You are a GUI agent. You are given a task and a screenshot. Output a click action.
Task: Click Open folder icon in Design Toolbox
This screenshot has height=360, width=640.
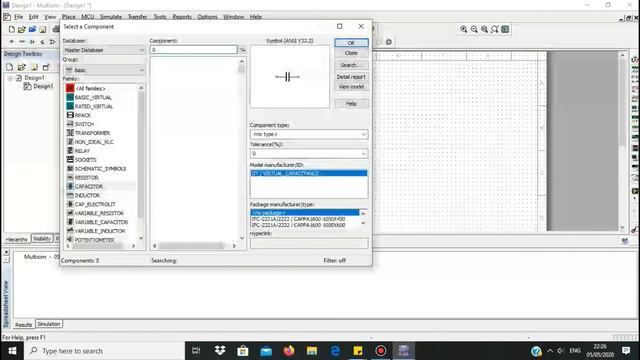point(22,67)
